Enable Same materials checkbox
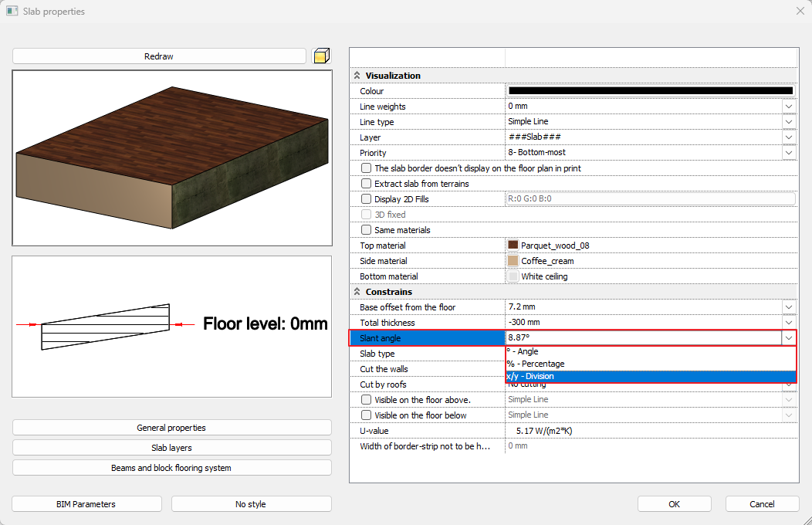Image resolution: width=812 pixels, height=525 pixels. 366,229
